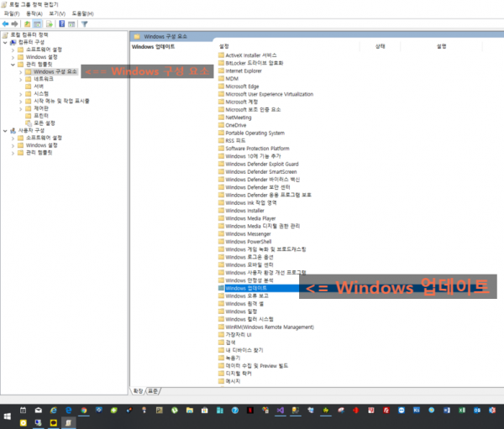Click the OneDrive folder icon
Screen dimensions: 504x429
(221, 125)
